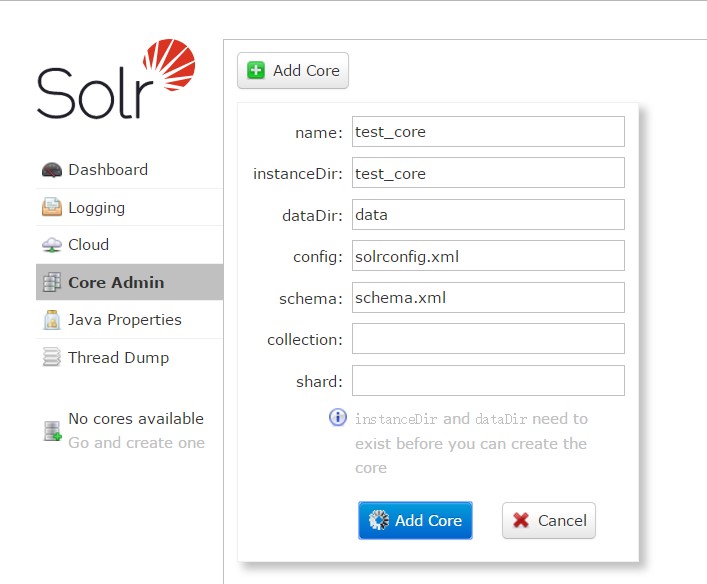Viewport: 707px width, 584px height.
Task: Click the top Add Core button
Action: pos(293,70)
